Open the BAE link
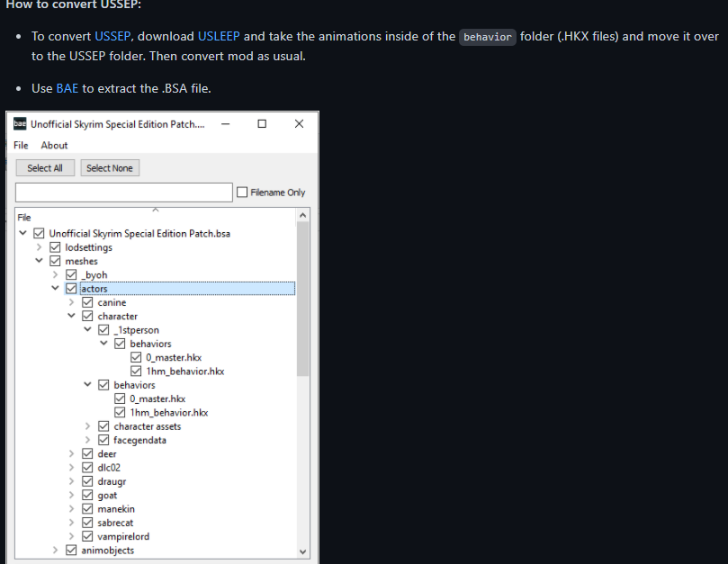This screenshot has width=728, height=564. (67, 88)
